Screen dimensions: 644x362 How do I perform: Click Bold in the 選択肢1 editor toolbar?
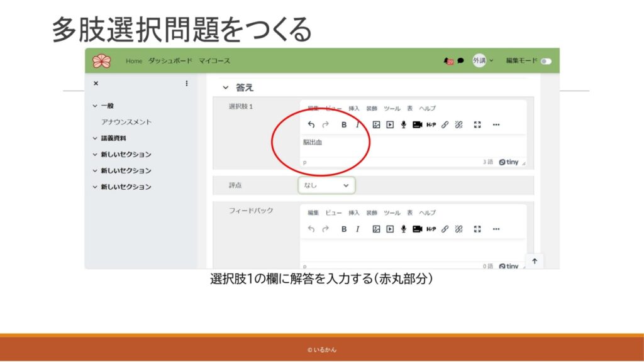pyautogui.click(x=344, y=124)
